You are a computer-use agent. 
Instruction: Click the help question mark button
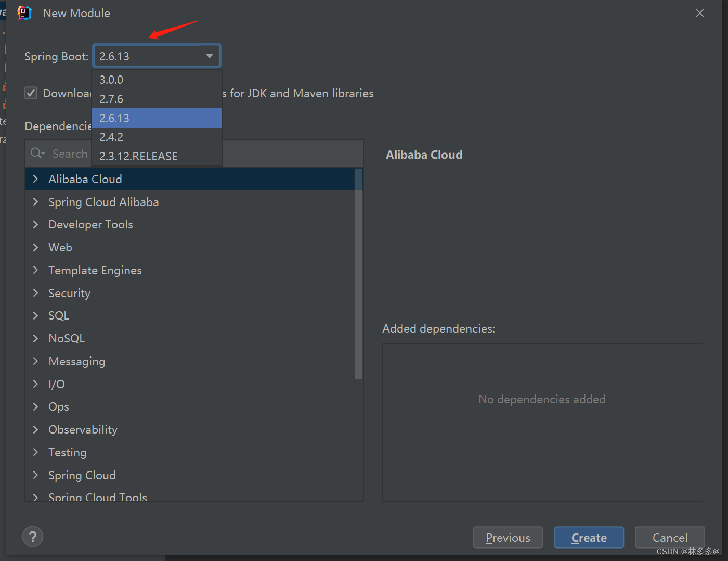pyautogui.click(x=33, y=537)
